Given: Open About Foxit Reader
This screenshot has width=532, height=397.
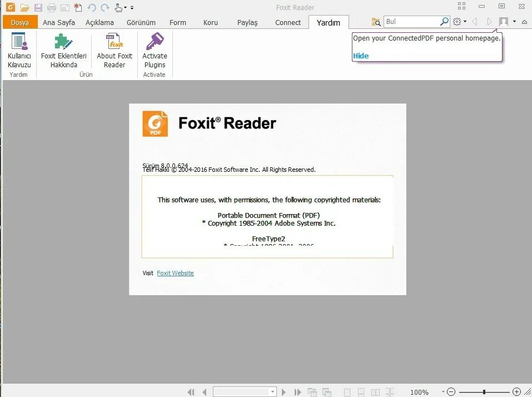Looking at the screenshot, I should tap(115, 50).
